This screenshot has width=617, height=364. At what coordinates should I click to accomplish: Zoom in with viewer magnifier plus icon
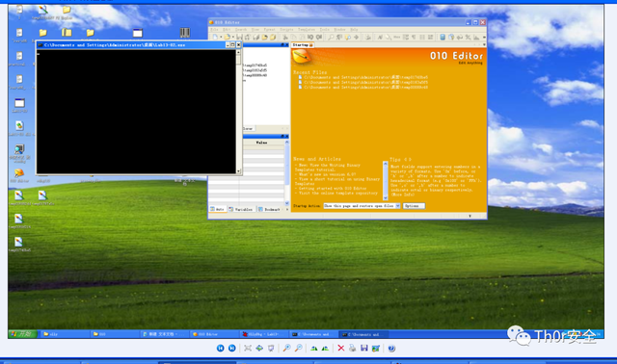click(x=287, y=348)
